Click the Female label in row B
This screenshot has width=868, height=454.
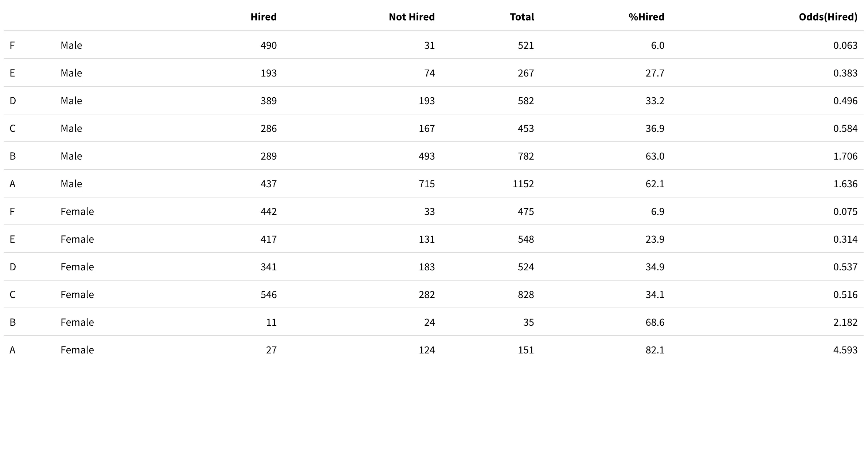point(77,322)
